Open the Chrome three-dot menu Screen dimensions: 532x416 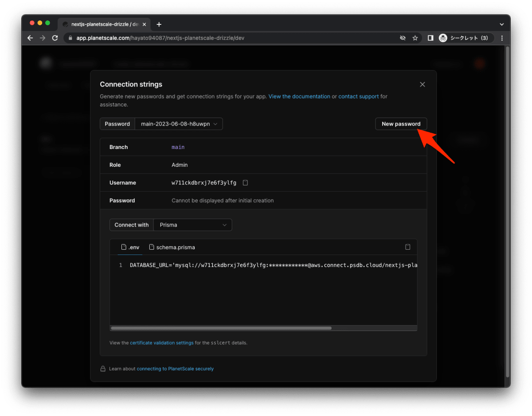tap(502, 38)
